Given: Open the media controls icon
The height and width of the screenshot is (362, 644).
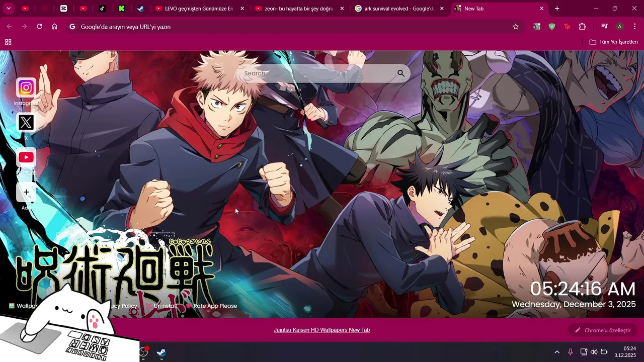Looking at the screenshot, I should [604, 27].
